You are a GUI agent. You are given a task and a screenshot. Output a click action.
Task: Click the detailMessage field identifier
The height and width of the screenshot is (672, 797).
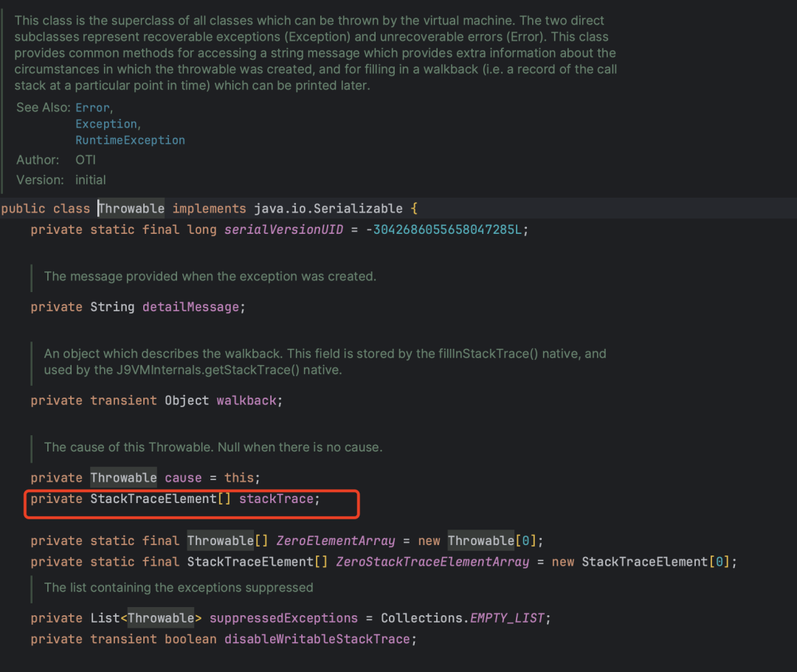point(190,307)
